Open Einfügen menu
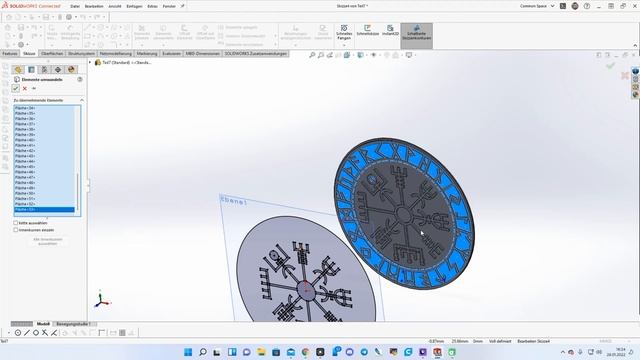 tap(134, 6)
